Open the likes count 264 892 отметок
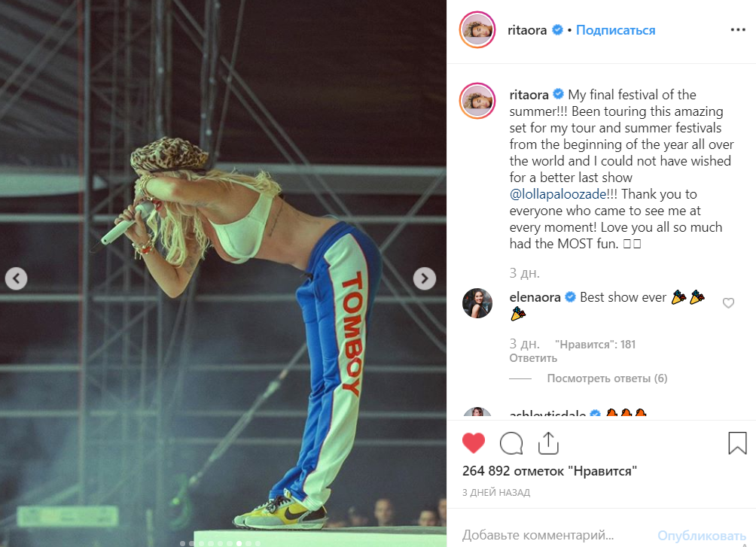Viewport: 756px width, 547px height. [550, 471]
